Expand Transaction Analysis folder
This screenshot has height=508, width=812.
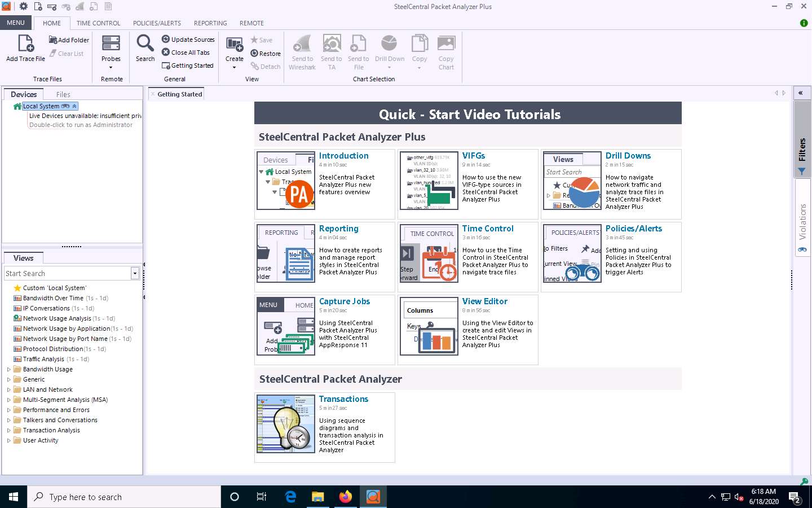8,430
